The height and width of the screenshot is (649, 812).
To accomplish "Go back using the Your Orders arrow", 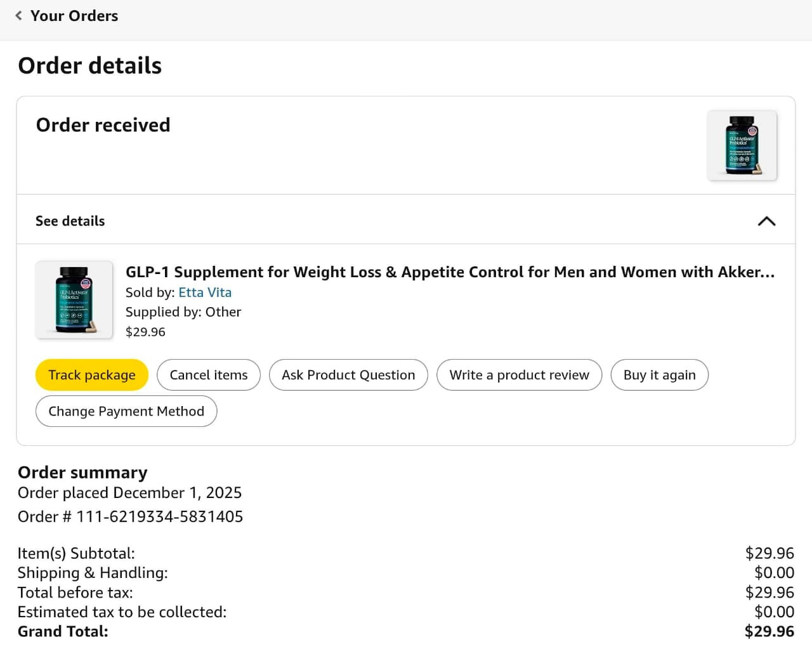I will 19,16.
